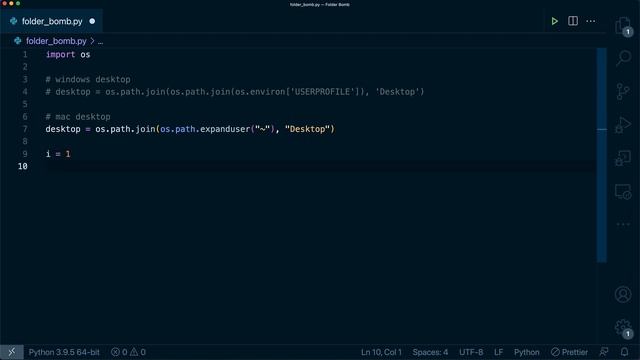The image size is (640, 360).
Task: Click the minimap scroll slider
Action: coord(602,155)
